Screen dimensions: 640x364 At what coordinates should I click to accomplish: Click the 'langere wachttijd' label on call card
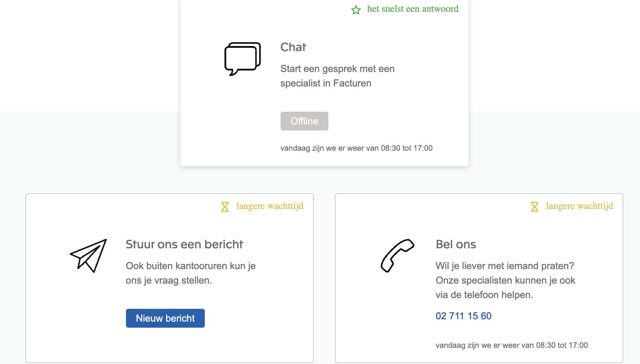580,206
